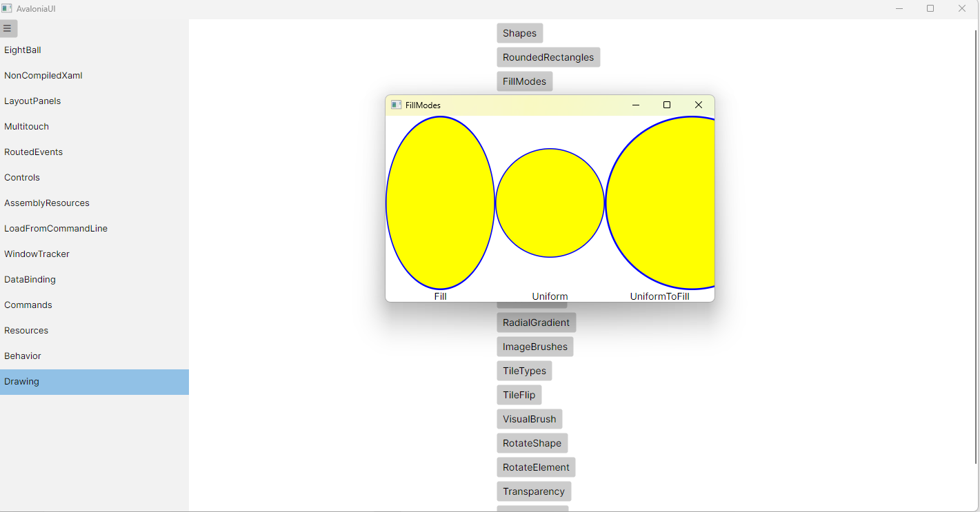The image size is (980, 512).
Task: Maximize the FillModes window
Action: [667, 105]
